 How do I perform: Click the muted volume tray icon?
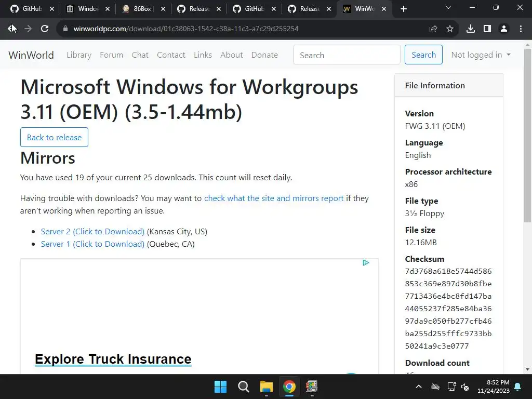click(x=465, y=387)
